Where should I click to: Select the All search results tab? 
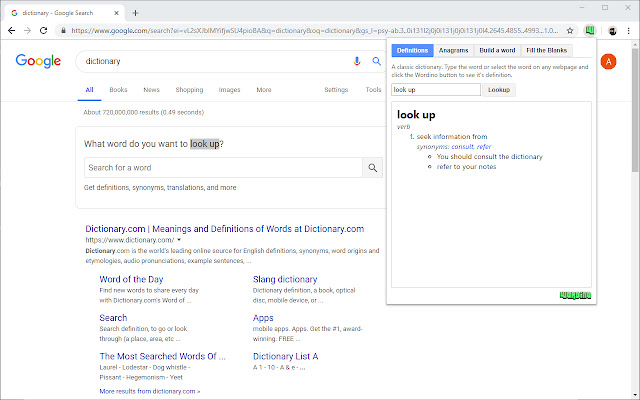[x=89, y=90]
